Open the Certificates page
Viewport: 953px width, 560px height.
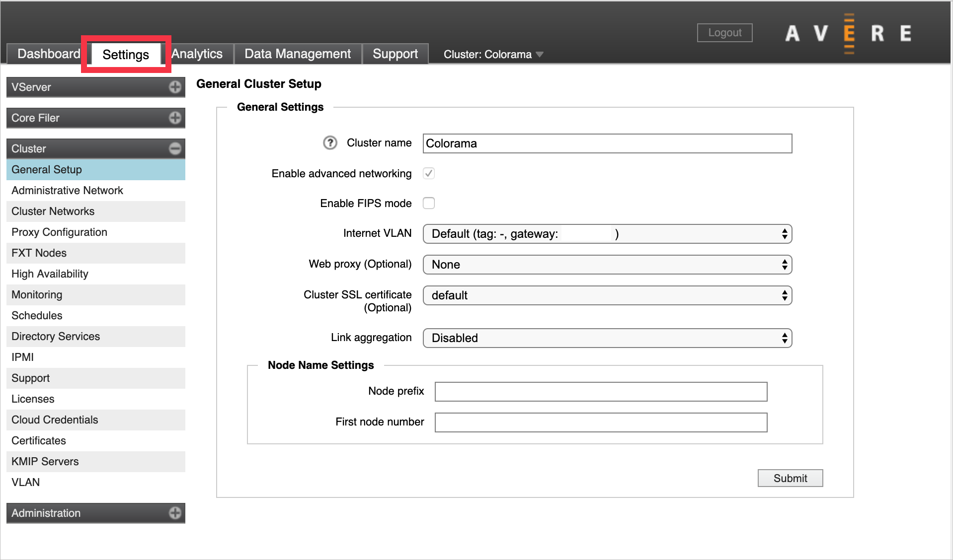coord(96,441)
